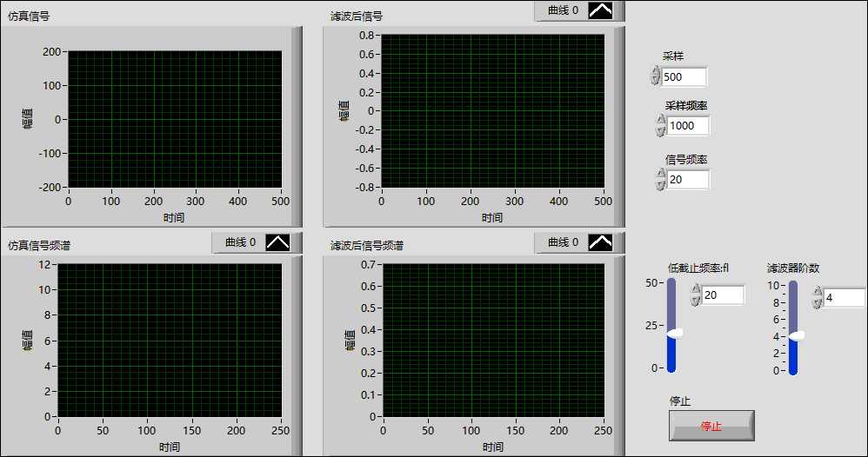Click the 滤波器阶数 slider track near 10
Image resolution: width=868 pixels, height=457 pixels.
793,287
